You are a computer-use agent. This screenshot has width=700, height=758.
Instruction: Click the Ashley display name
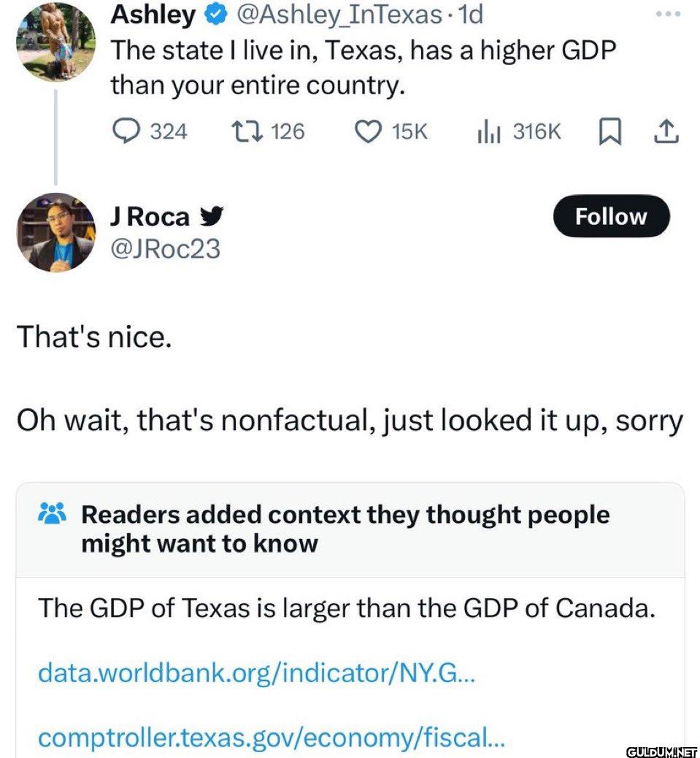pos(153,15)
